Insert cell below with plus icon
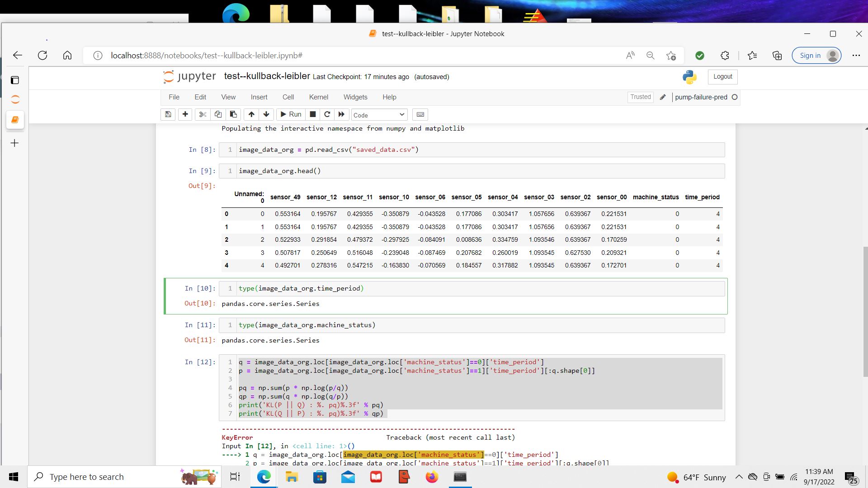 (185, 114)
